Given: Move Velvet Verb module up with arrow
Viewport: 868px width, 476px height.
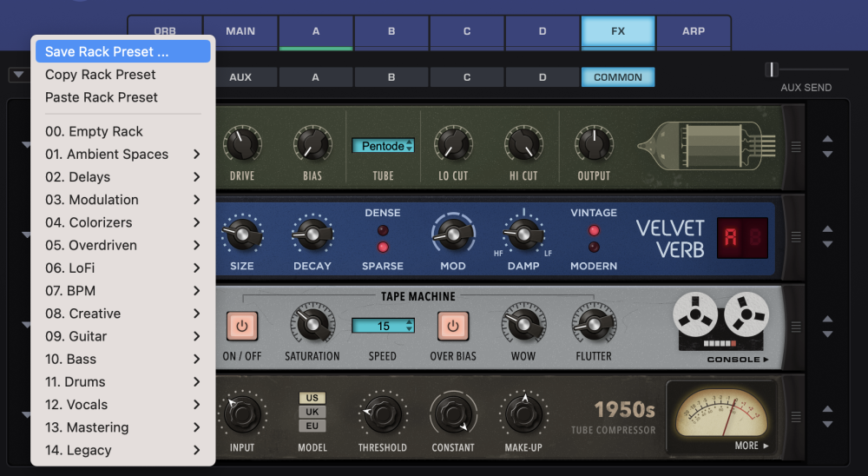Looking at the screenshot, I should coord(827,228).
